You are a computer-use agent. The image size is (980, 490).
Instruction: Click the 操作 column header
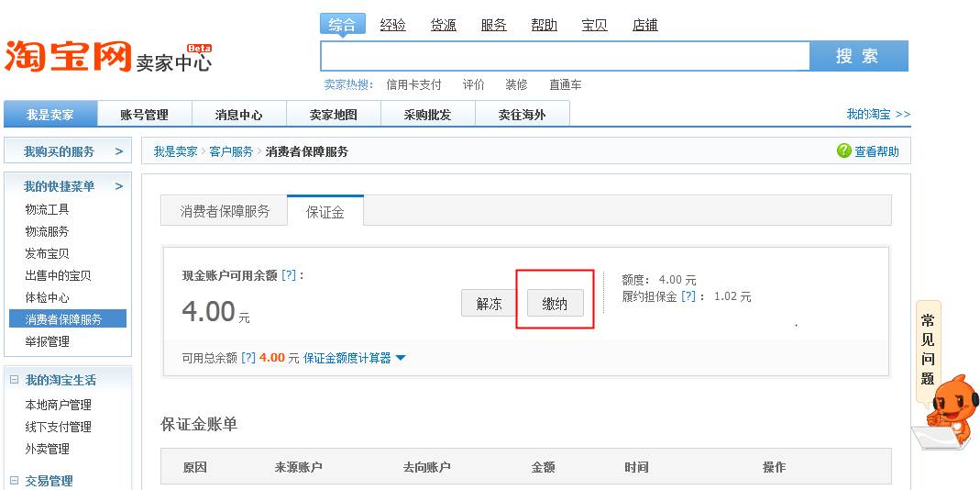click(774, 467)
